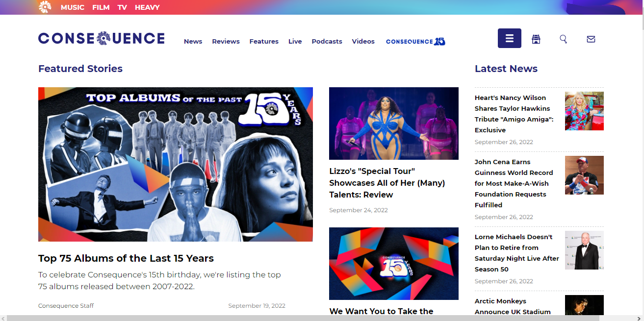The height and width of the screenshot is (321, 644).
Task: Open Lizzo's Special Tour review headline
Action: click(x=387, y=183)
